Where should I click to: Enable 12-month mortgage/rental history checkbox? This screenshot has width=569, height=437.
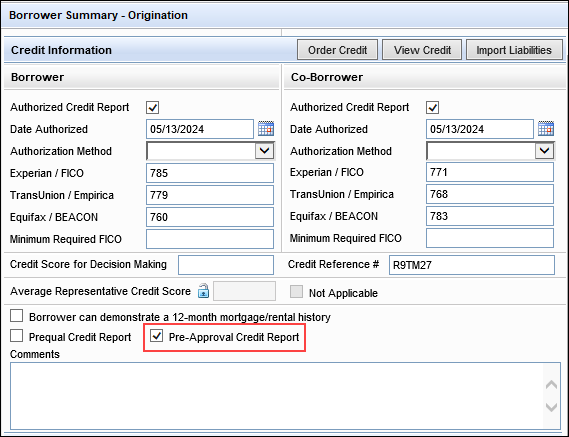click(x=16, y=316)
